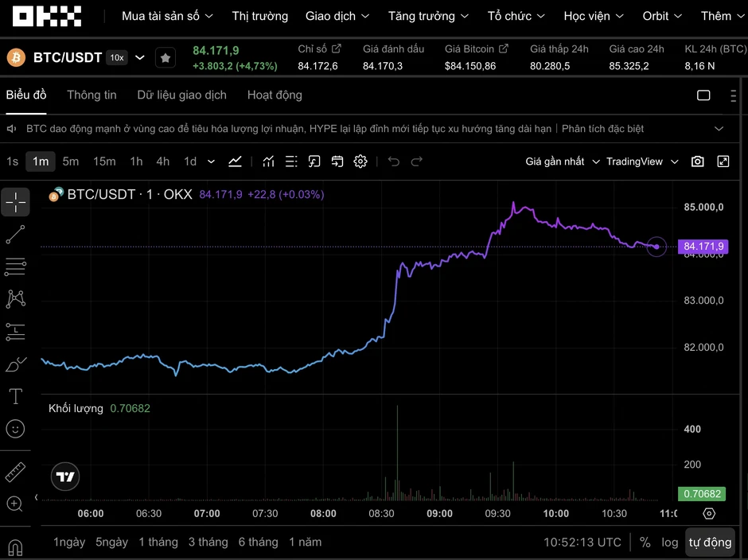Set range to 1 năm
The image size is (748, 560).
tap(306, 542)
